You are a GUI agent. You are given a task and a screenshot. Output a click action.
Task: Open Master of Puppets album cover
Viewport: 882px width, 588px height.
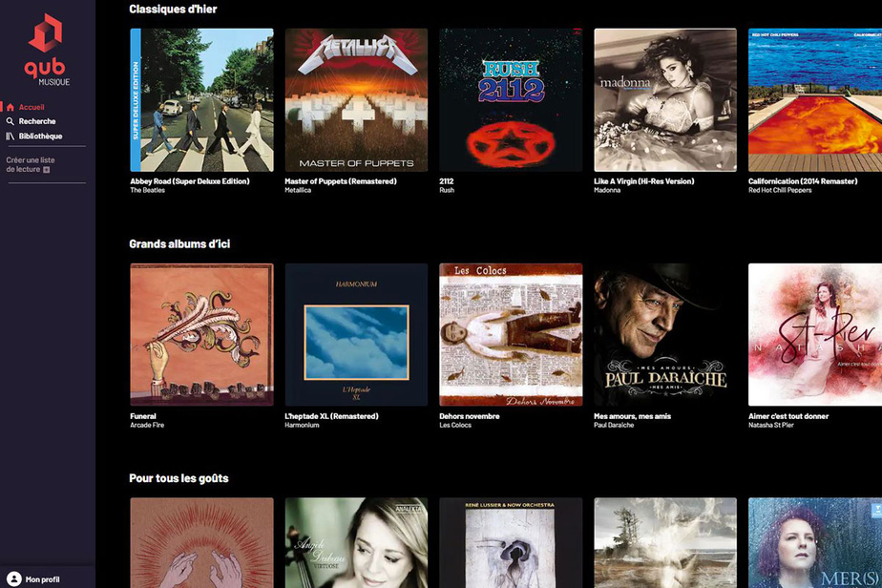(x=356, y=100)
